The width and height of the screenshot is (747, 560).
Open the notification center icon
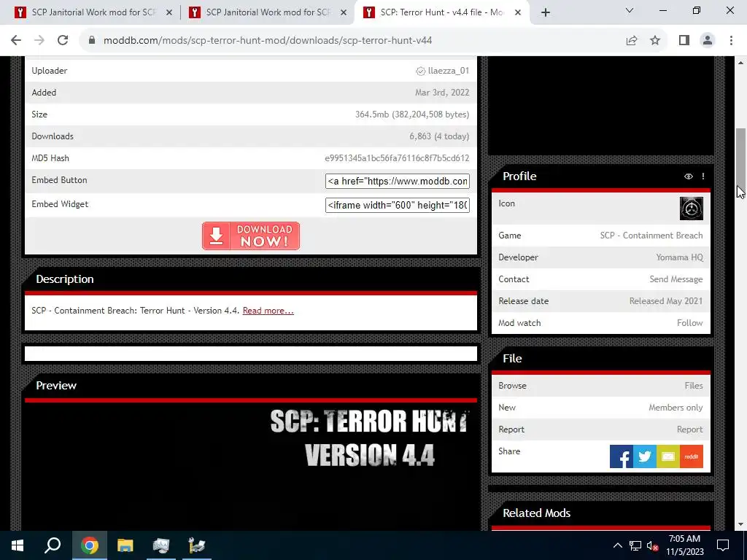pos(723,545)
